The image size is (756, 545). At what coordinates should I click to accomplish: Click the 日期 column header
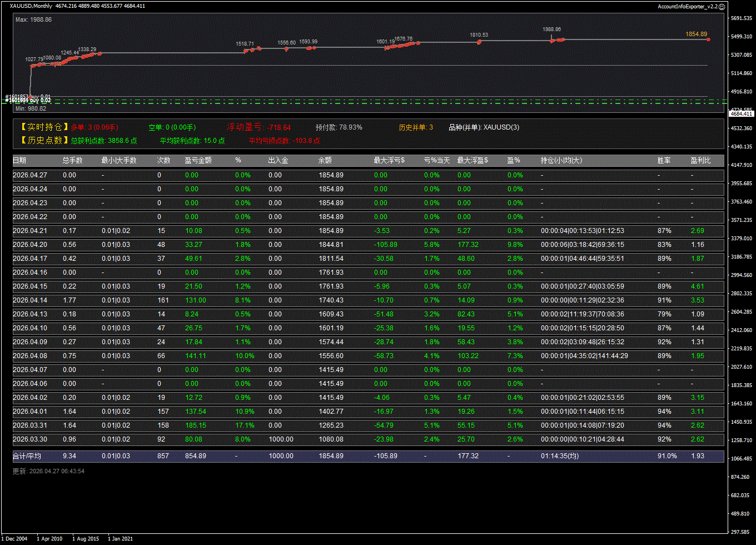pos(19,161)
